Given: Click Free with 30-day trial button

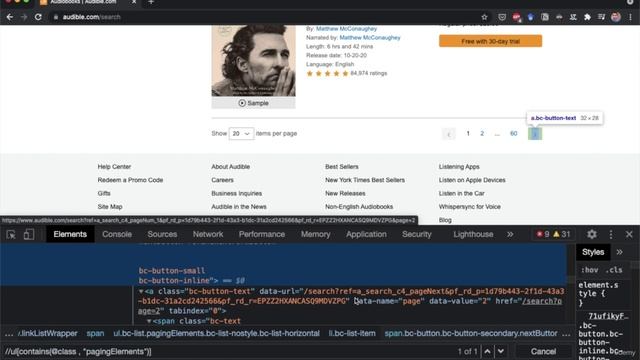Looking at the screenshot, I should 491,41.
